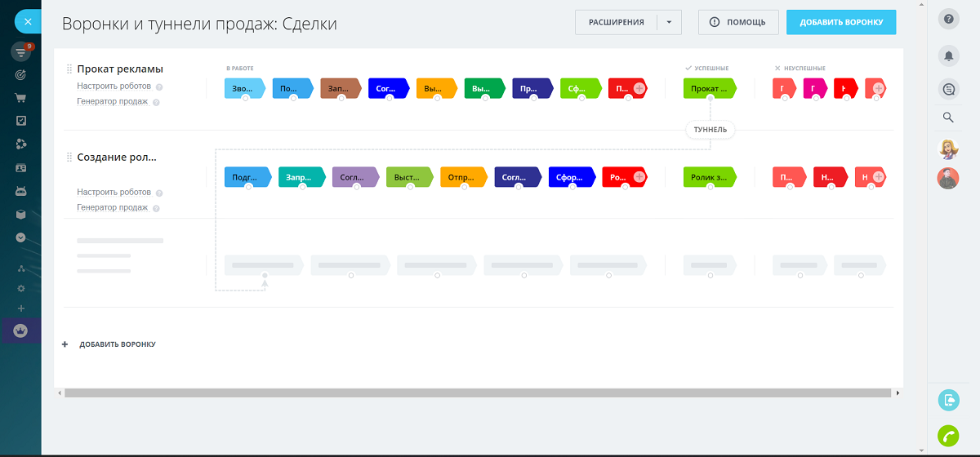
Task: Click the ПОМОЩЬ button
Action: click(x=738, y=22)
